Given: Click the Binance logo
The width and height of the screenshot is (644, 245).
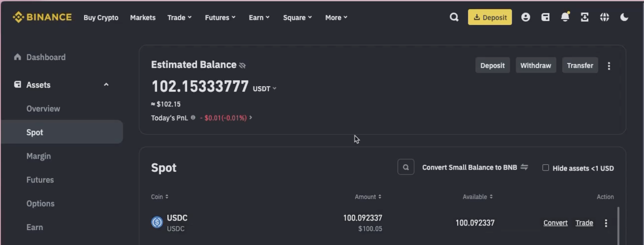Looking at the screenshot, I should (42, 17).
